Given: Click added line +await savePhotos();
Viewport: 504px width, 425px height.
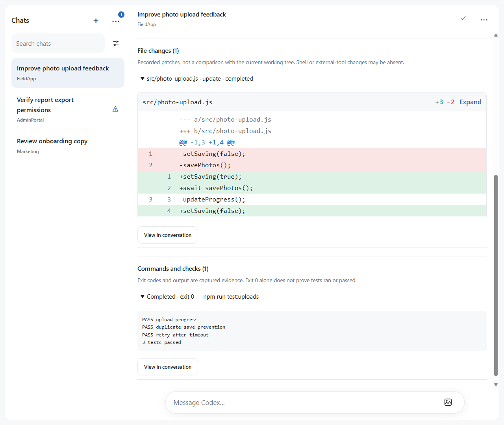Looking at the screenshot, I should tap(312, 188).
